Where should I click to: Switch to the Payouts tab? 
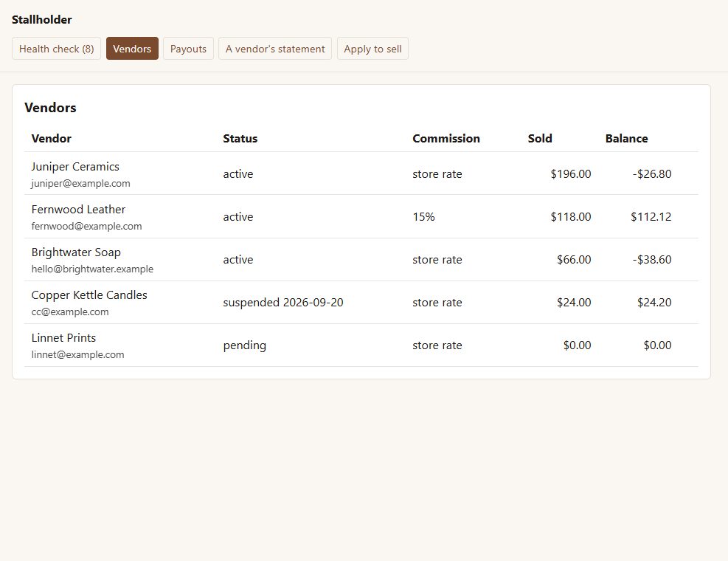(x=188, y=49)
